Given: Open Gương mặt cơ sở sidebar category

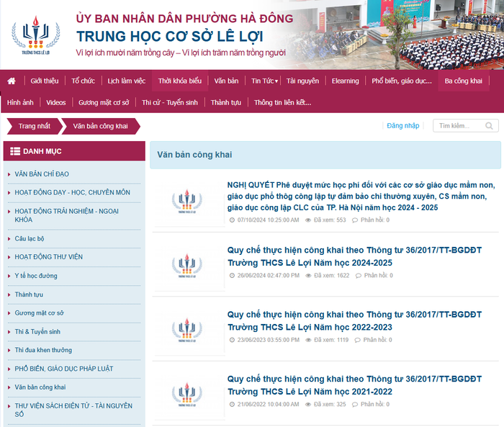Looking at the screenshot, I should pyautogui.click(x=39, y=313).
